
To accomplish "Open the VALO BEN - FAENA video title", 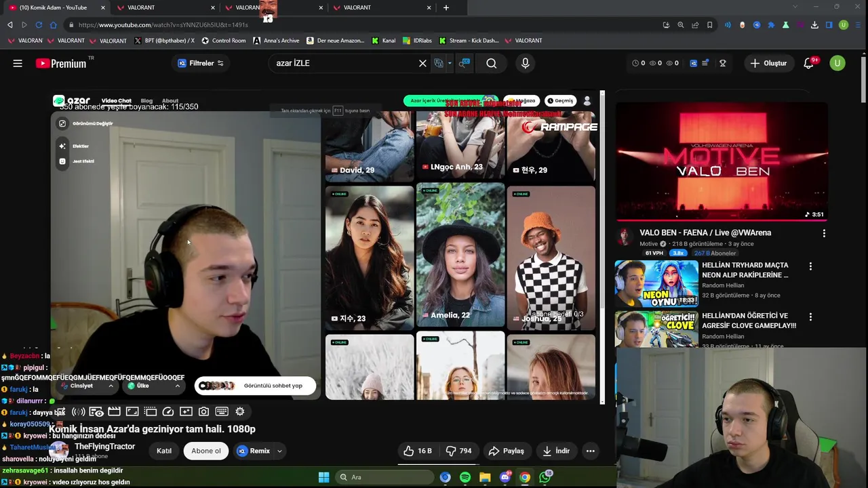I will (x=705, y=232).
